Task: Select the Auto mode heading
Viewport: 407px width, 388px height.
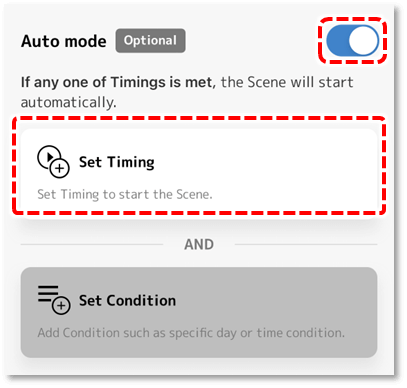Action: tap(64, 41)
